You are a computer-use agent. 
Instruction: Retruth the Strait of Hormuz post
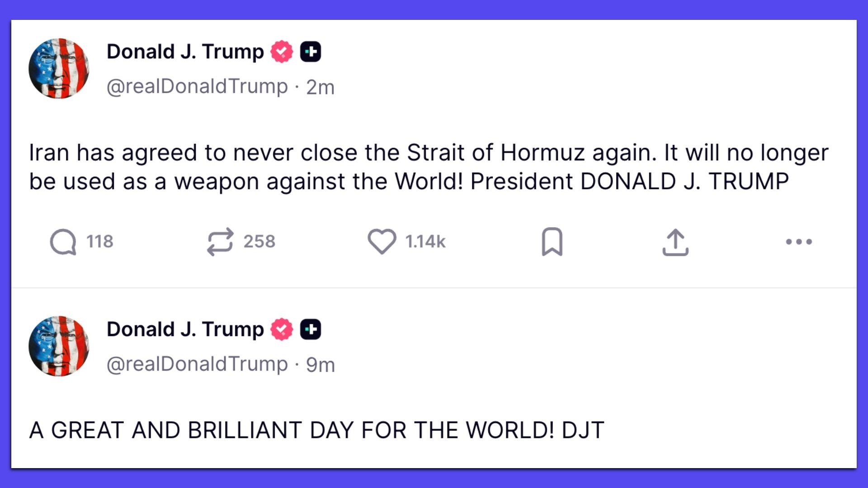(x=222, y=242)
